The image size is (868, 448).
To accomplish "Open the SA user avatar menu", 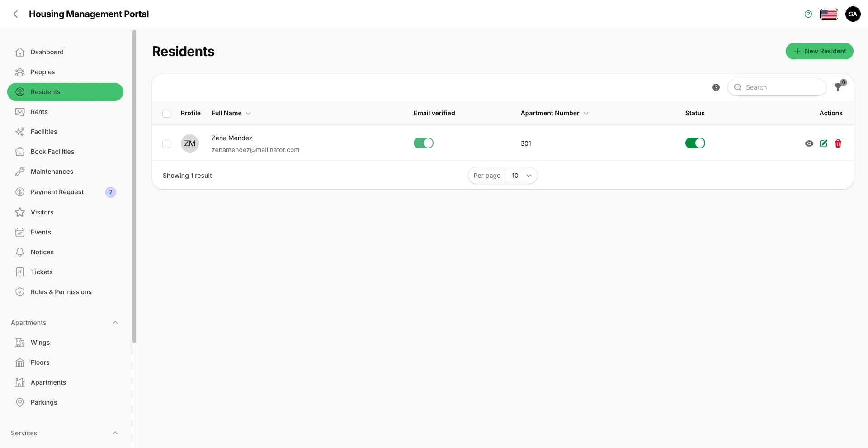I will click(x=853, y=14).
